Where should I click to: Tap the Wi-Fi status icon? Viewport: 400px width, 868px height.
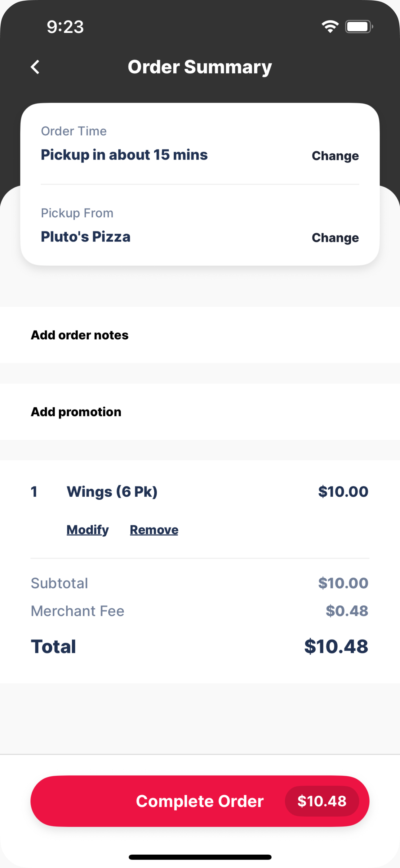point(330,27)
